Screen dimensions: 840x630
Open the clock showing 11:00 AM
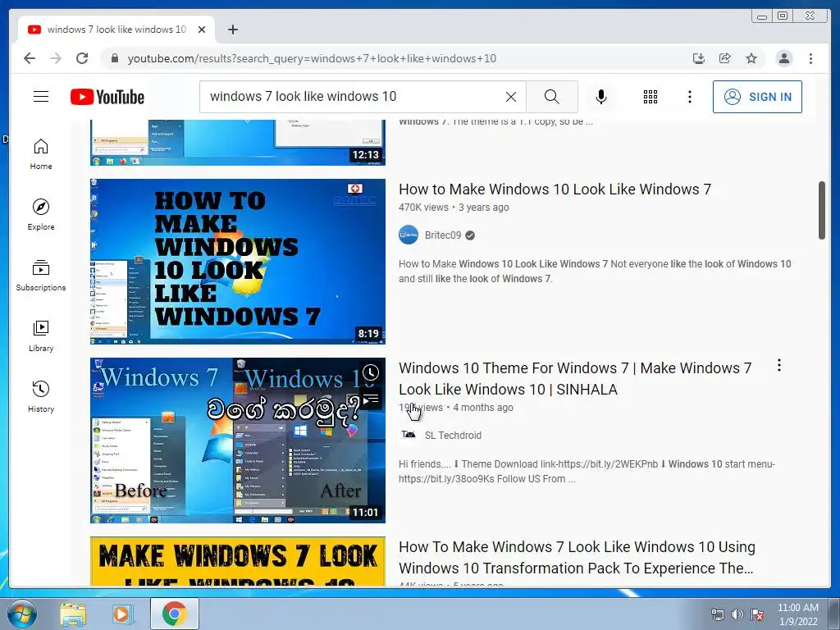click(x=797, y=614)
